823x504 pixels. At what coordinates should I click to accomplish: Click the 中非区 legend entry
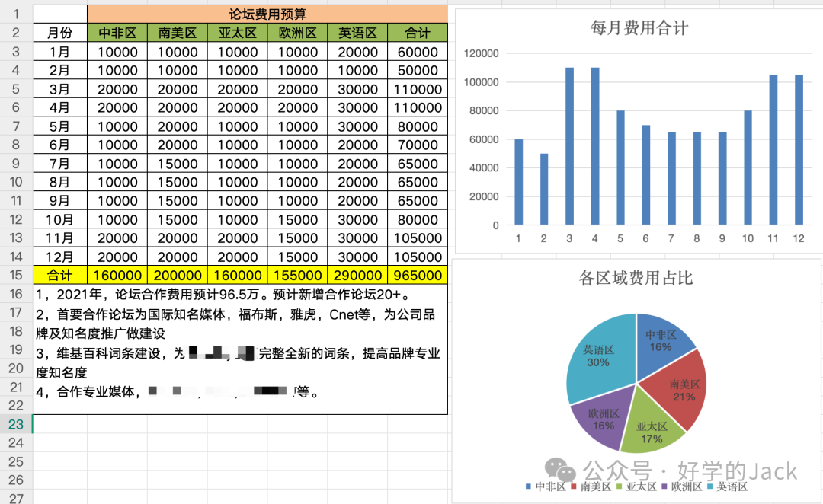click(546, 486)
